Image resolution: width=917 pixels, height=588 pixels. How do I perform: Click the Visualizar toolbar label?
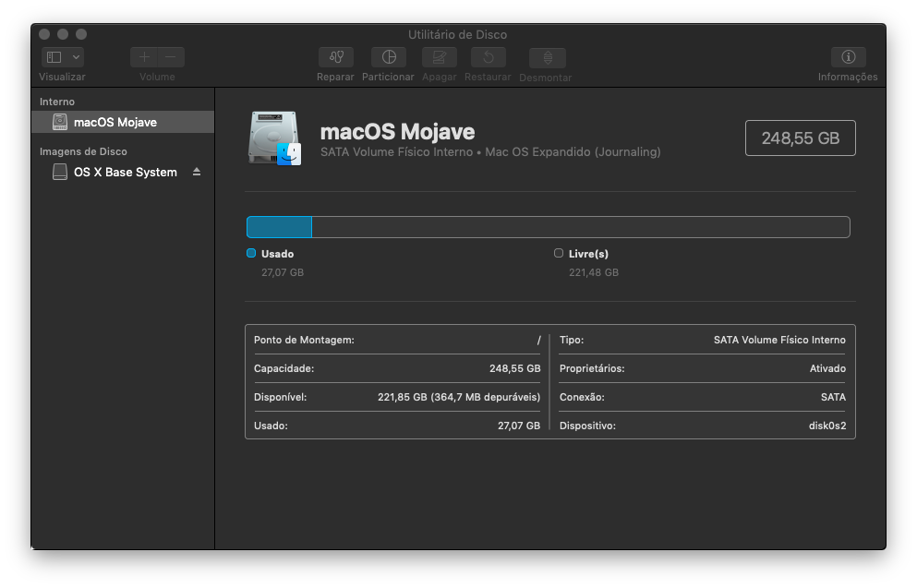point(62,77)
